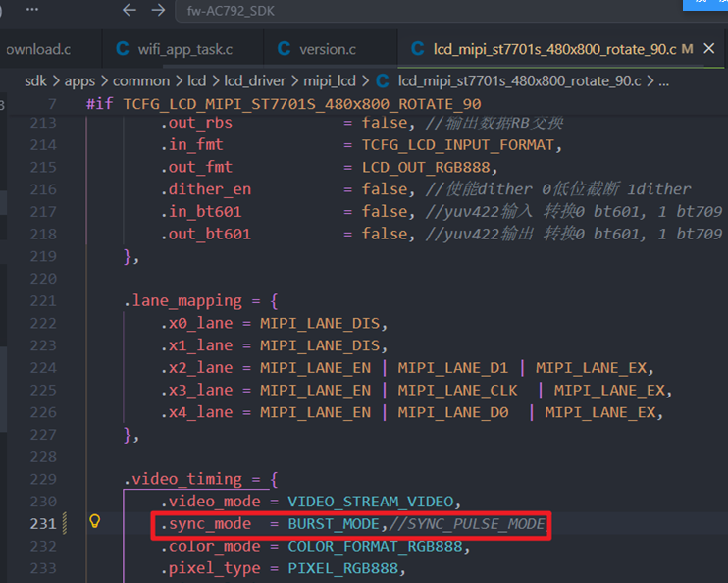Switch to the version.c tab
728x583 pixels.
click(330, 49)
